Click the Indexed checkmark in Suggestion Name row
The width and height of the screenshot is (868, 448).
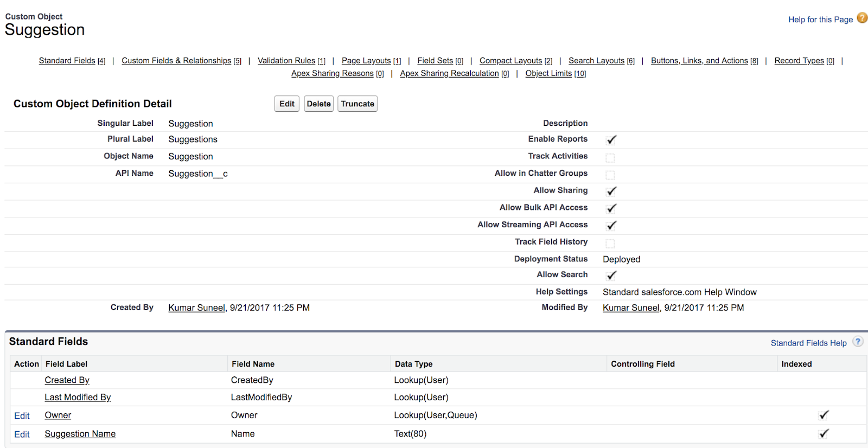(x=824, y=433)
